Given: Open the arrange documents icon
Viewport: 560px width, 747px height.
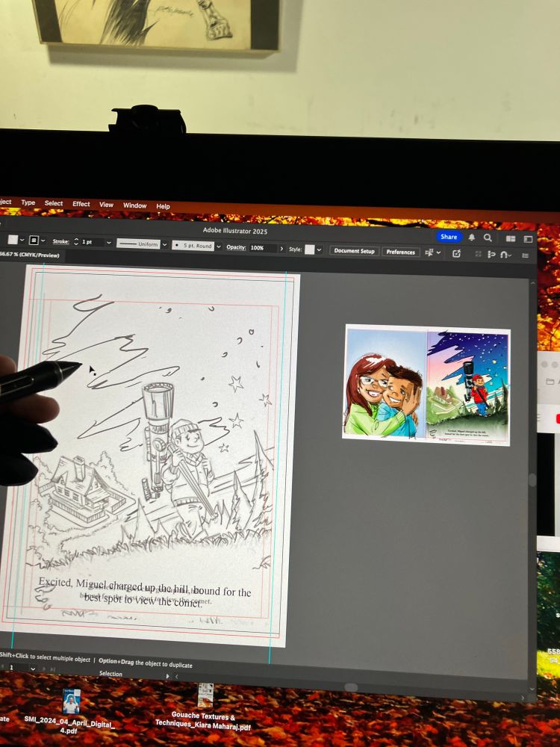Looking at the screenshot, I should click(x=511, y=239).
